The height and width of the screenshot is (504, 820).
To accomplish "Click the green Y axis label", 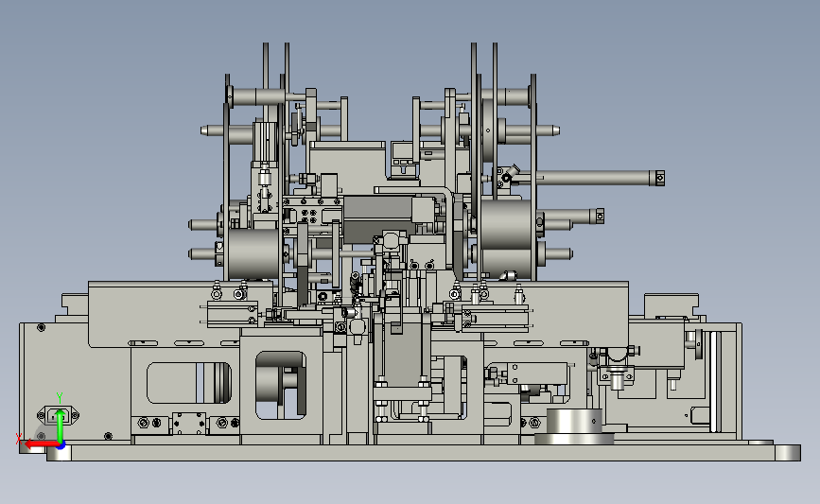I will (x=60, y=398).
